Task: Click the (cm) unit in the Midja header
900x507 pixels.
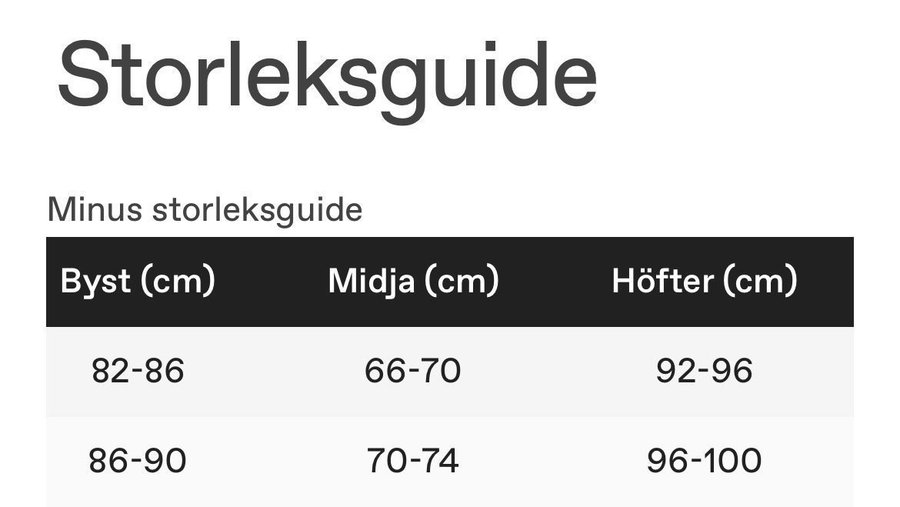Action: 461,282
